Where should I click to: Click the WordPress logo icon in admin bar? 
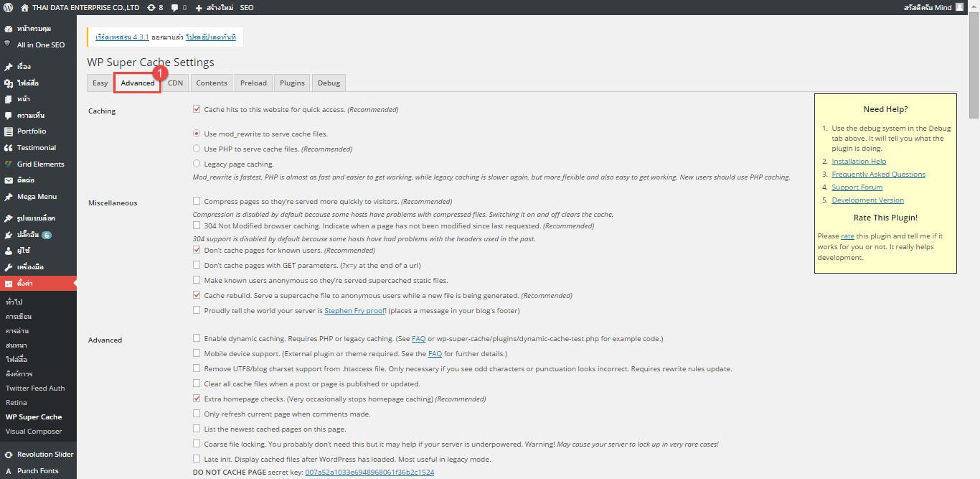tap(8, 7)
